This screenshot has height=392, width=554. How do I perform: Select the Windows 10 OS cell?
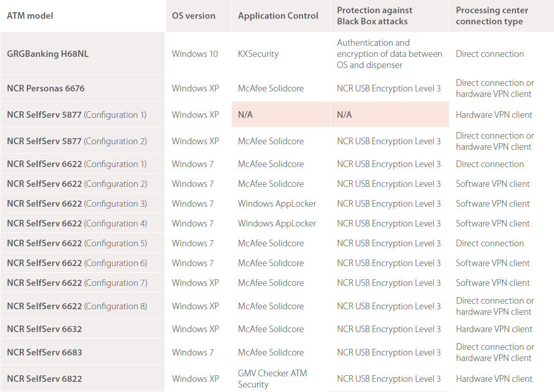pyautogui.click(x=195, y=54)
